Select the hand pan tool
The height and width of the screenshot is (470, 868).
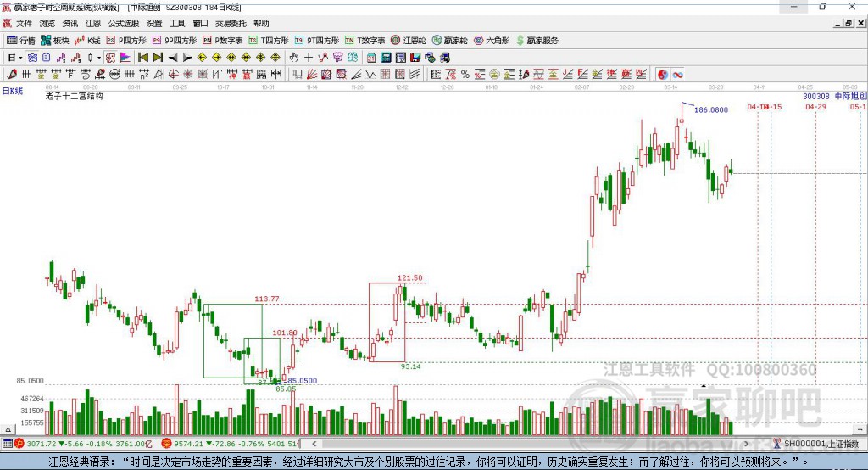pyautogui.click(x=294, y=58)
